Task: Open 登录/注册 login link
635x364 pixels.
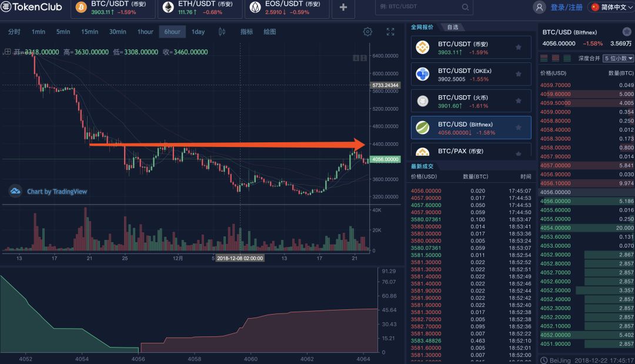Action: coord(567,7)
